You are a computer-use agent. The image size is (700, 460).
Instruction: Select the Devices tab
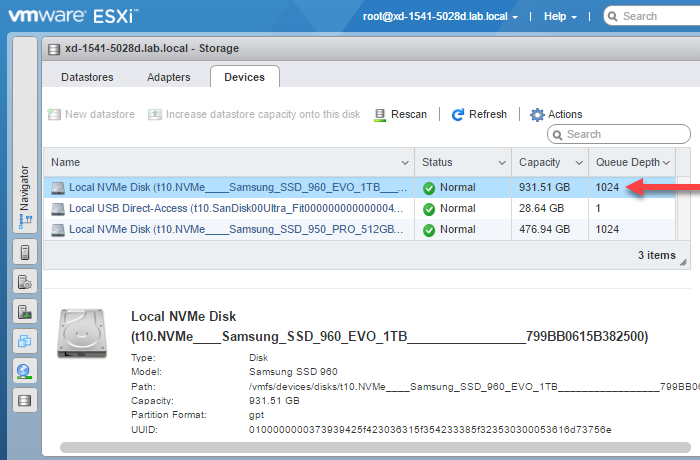(x=245, y=77)
